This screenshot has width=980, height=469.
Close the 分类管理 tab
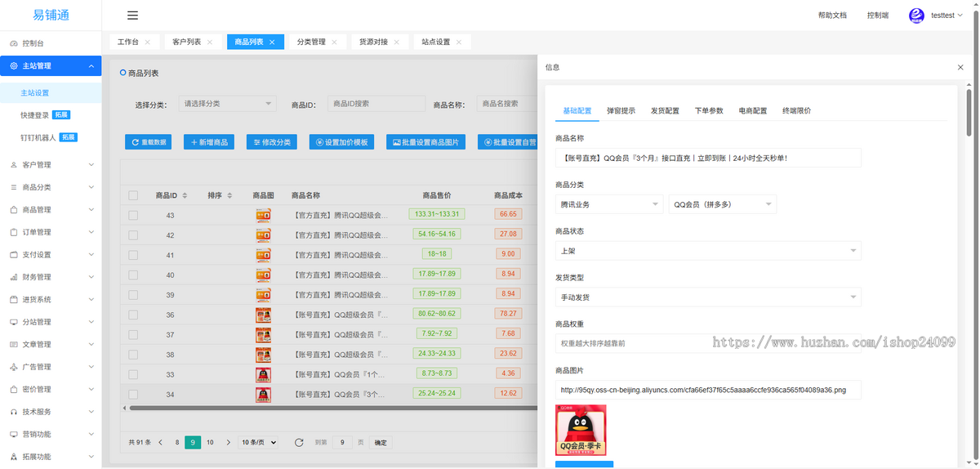334,42
